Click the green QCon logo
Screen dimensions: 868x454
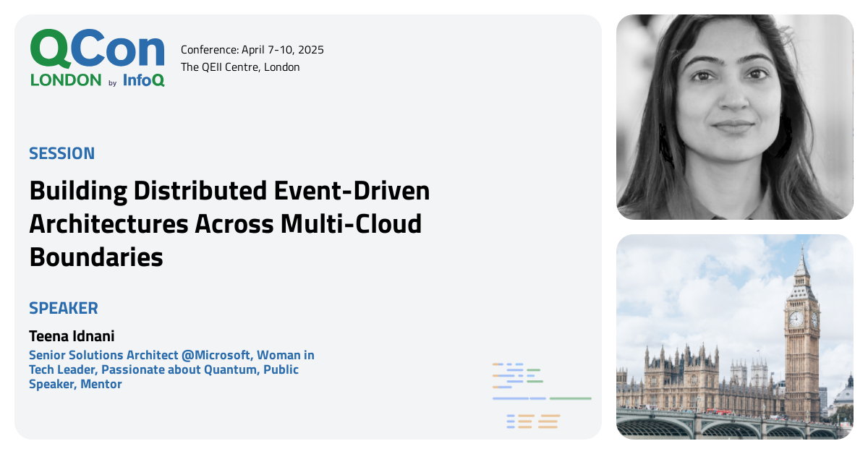[97, 49]
